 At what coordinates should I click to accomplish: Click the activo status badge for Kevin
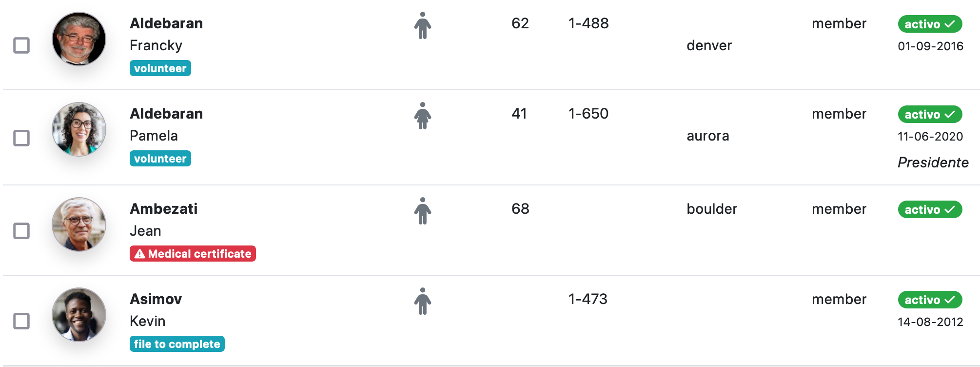(930, 300)
